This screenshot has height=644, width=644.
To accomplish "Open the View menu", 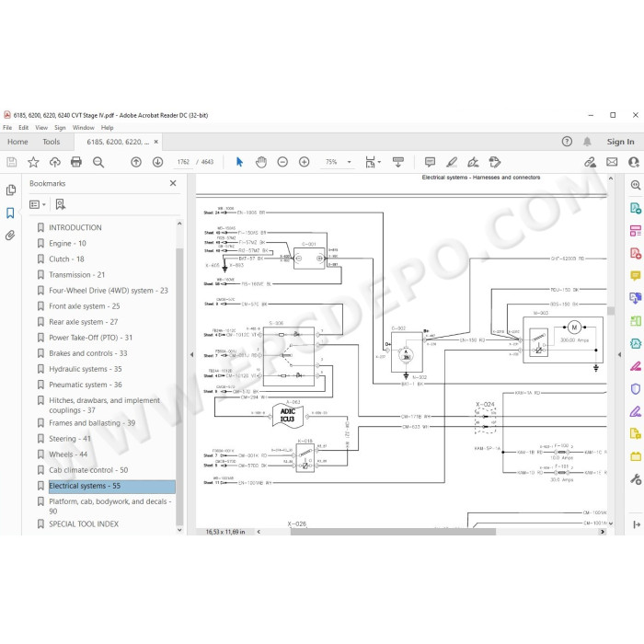I will click(41, 128).
